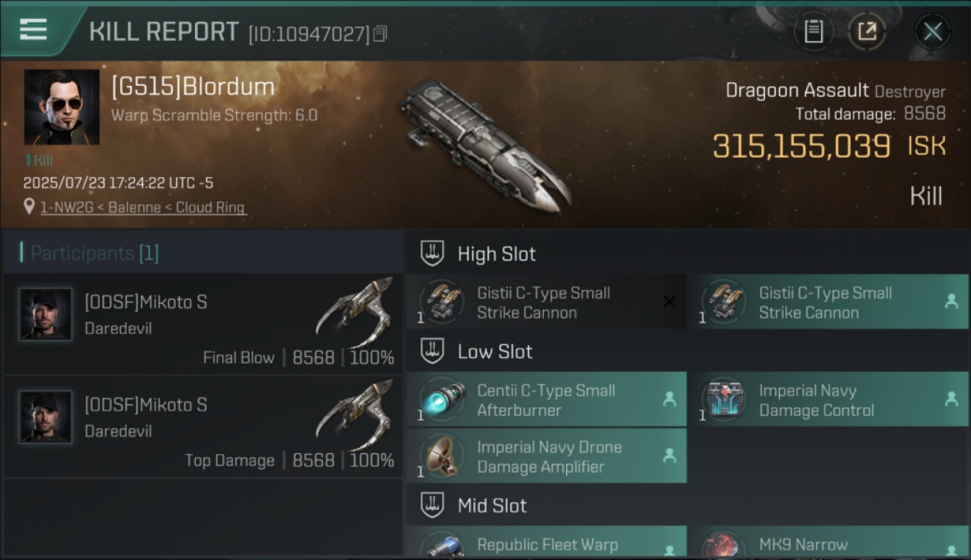This screenshot has height=560, width=971.
Task: Click destroyed Gistii C-Type Strike Cannon item
Action: click(x=546, y=302)
